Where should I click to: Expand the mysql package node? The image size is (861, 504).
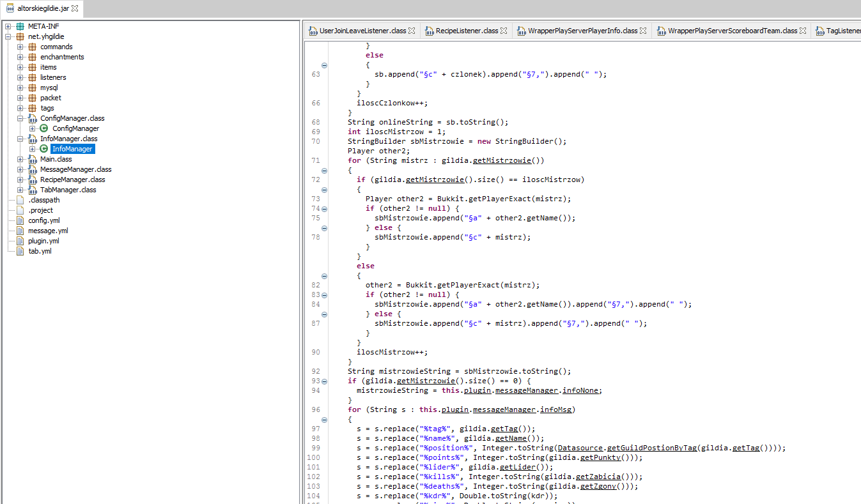(20, 88)
